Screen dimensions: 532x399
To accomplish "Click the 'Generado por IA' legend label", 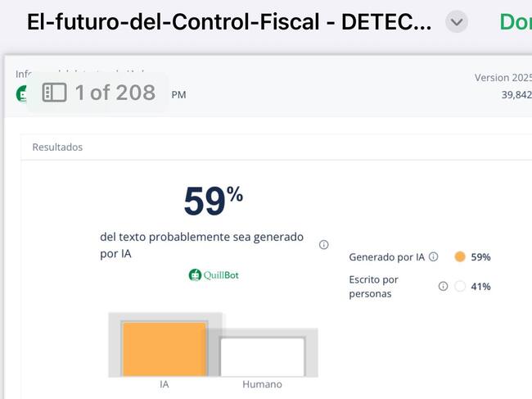I will (x=386, y=256).
